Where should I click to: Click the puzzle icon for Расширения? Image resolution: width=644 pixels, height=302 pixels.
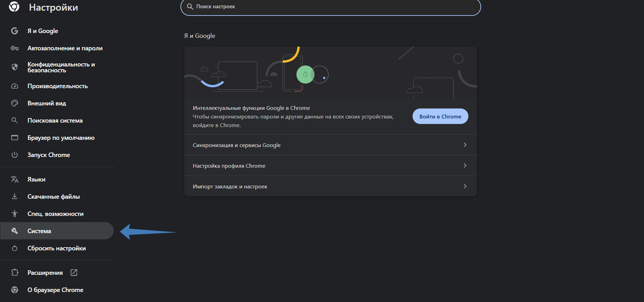(14, 273)
